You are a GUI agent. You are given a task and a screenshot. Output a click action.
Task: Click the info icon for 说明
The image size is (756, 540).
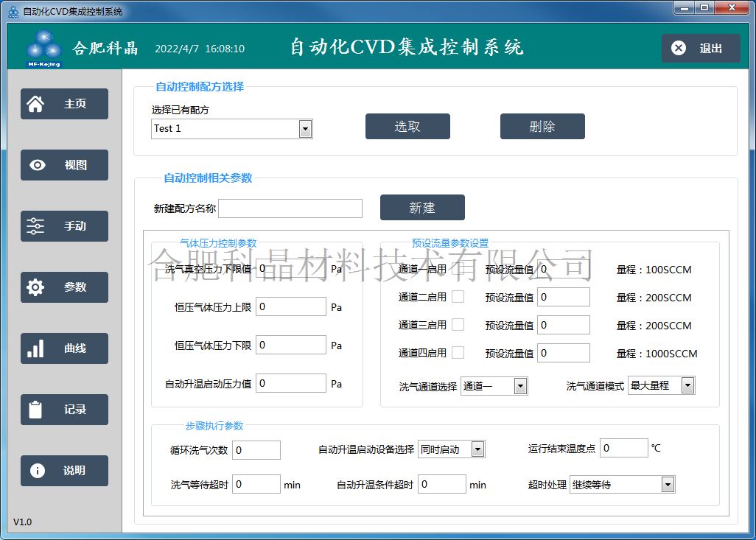(37, 471)
